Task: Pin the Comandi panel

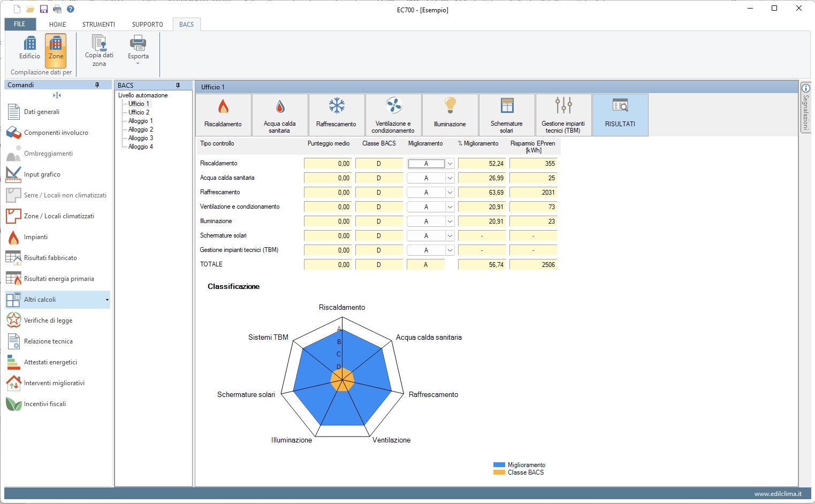Action: [97, 85]
